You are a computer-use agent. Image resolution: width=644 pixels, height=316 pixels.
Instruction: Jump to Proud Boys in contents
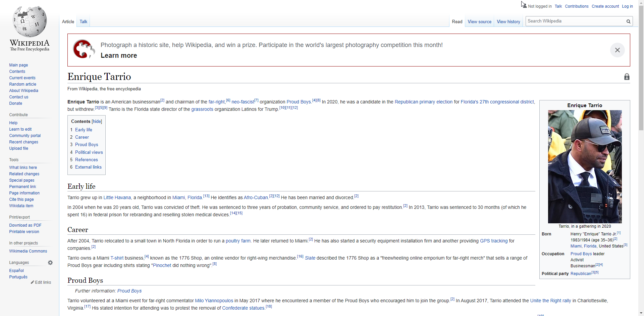[x=87, y=145]
